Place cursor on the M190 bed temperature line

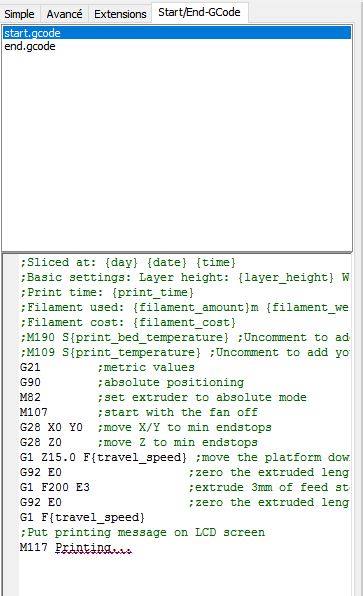coord(185,337)
